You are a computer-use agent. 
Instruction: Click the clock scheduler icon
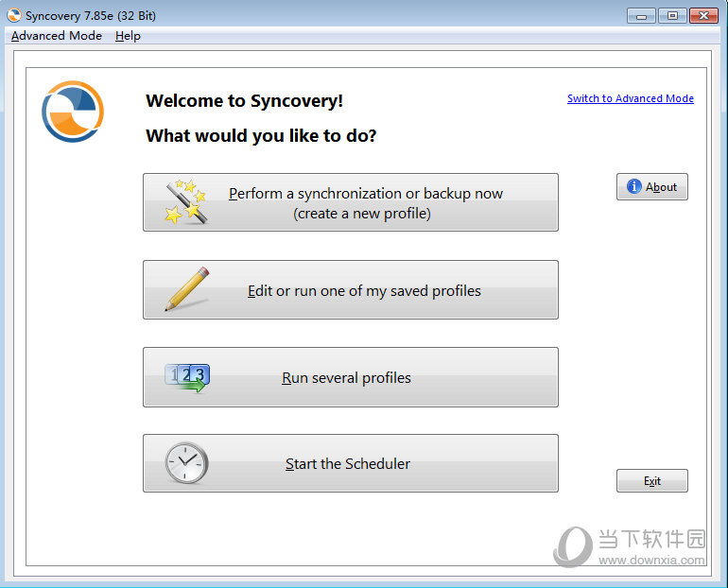186,462
